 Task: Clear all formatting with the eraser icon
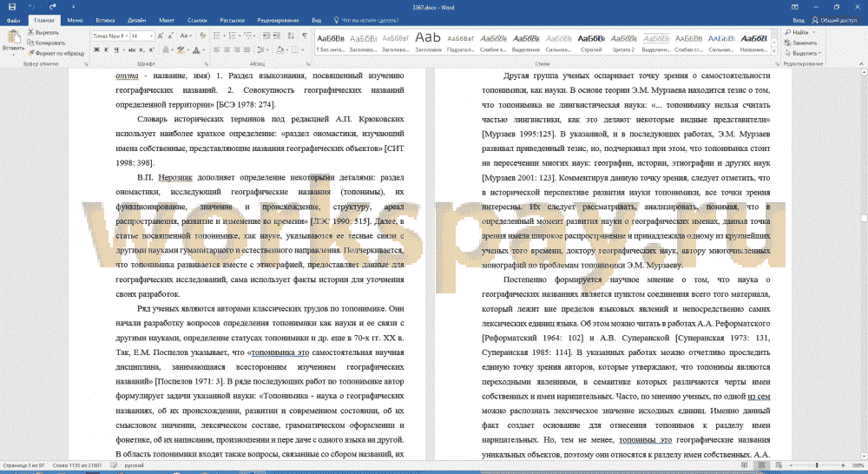202,36
